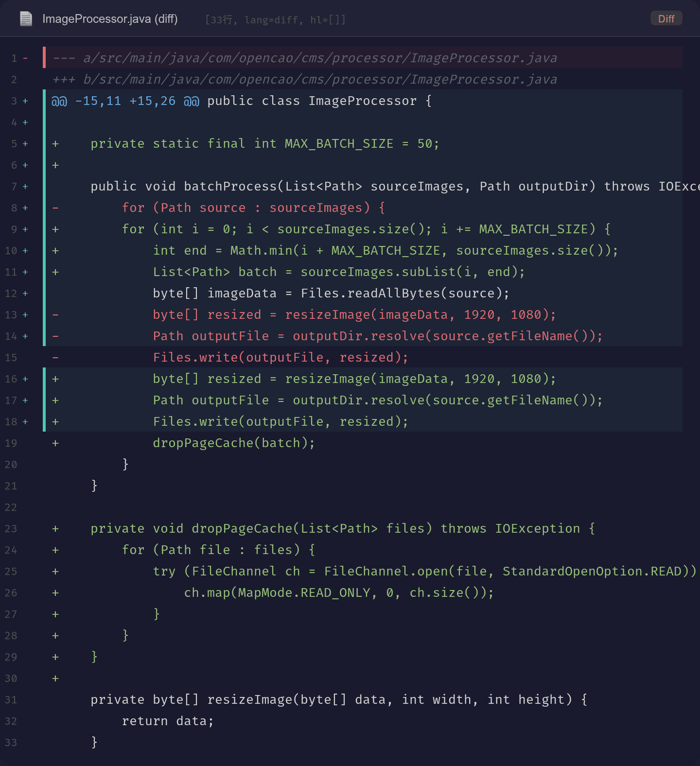Click line number 23 in gutter
Screen dimensions: 700x766
(x=11, y=529)
